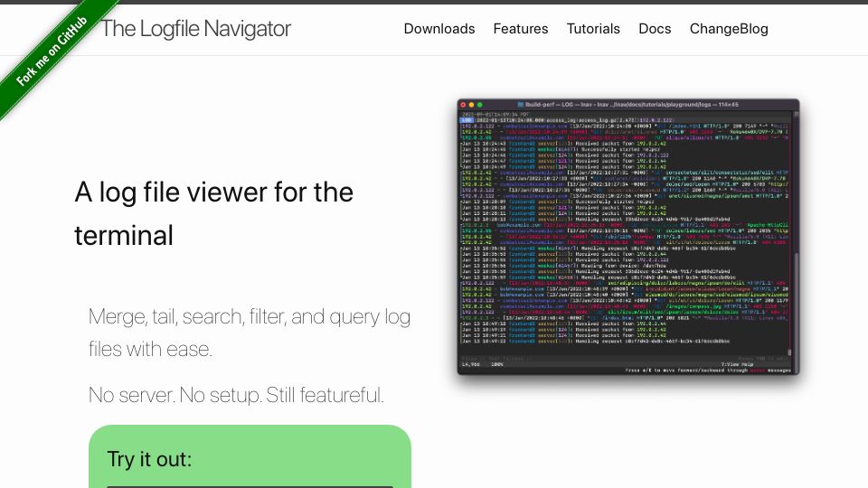Image resolution: width=868 pixels, height=488 pixels.
Task: Click the "Try it out:" green box heading
Action: [x=149, y=459]
